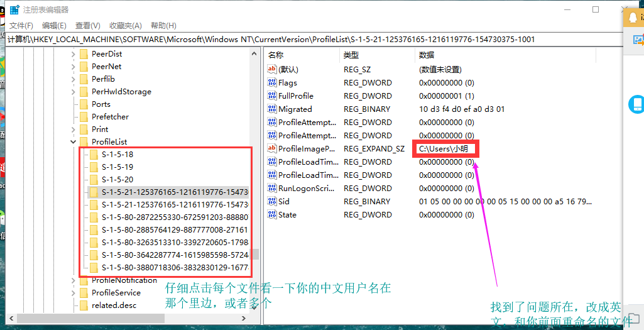Select the State value name
Image resolution: width=644 pixels, height=330 pixels.
coord(287,214)
